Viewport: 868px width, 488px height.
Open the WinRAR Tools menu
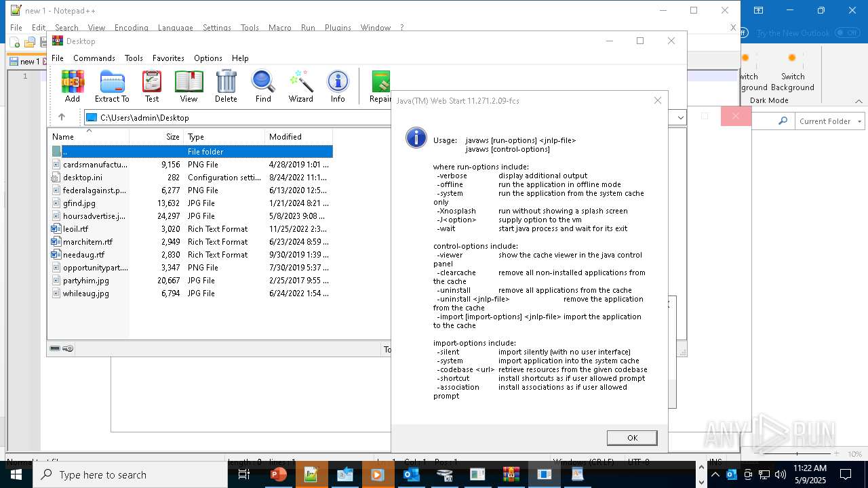134,58
